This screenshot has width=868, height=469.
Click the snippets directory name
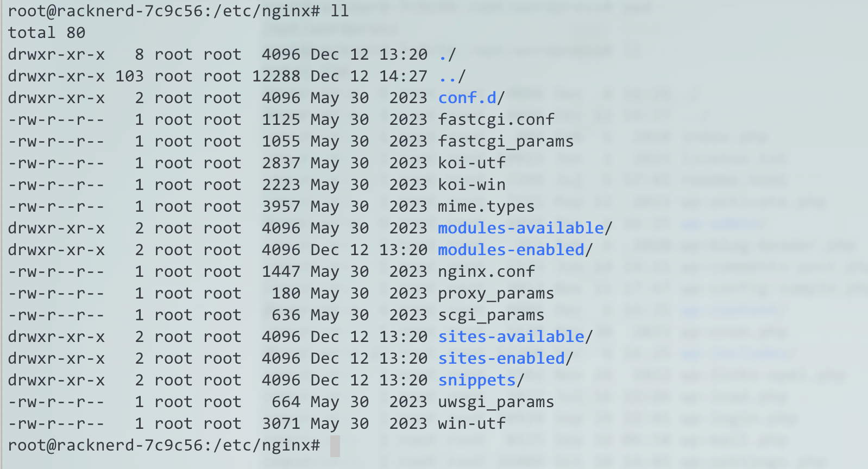[x=477, y=380]
